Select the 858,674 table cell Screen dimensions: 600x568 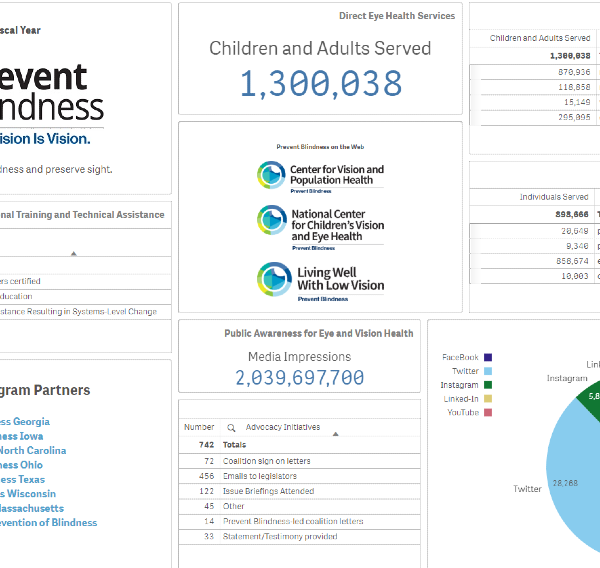click(x=572, y=261)
